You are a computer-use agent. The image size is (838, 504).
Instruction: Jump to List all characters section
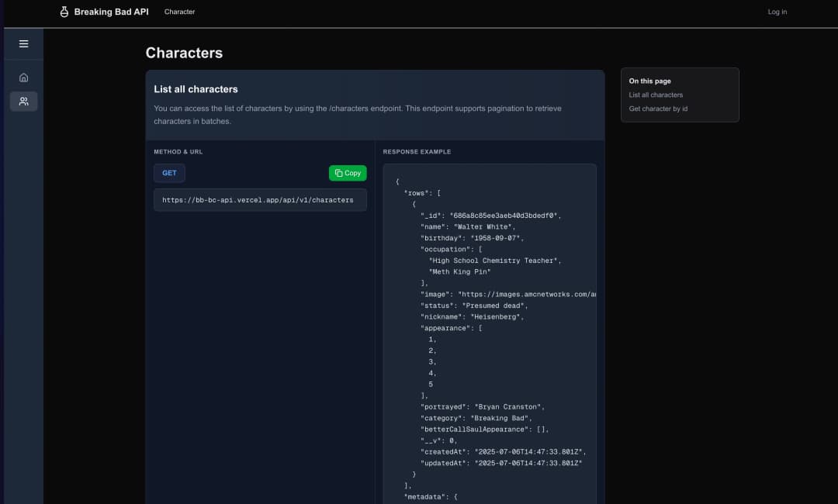click(x=656, y=95)
